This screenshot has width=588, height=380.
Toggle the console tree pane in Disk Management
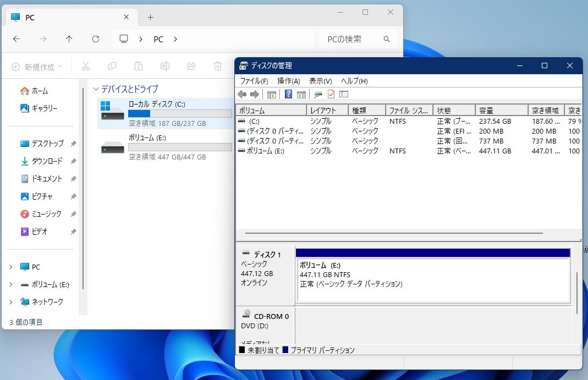[x=271, y=95]
